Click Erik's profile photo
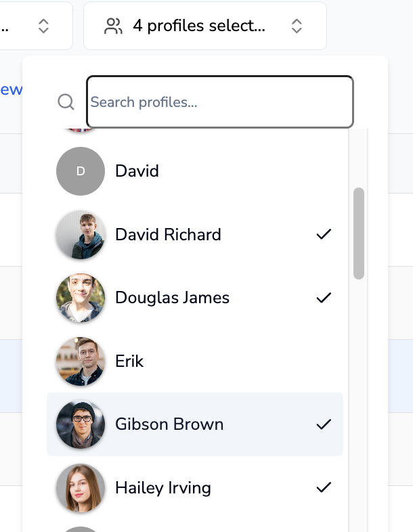413x532 pixels. click(81, 361)
